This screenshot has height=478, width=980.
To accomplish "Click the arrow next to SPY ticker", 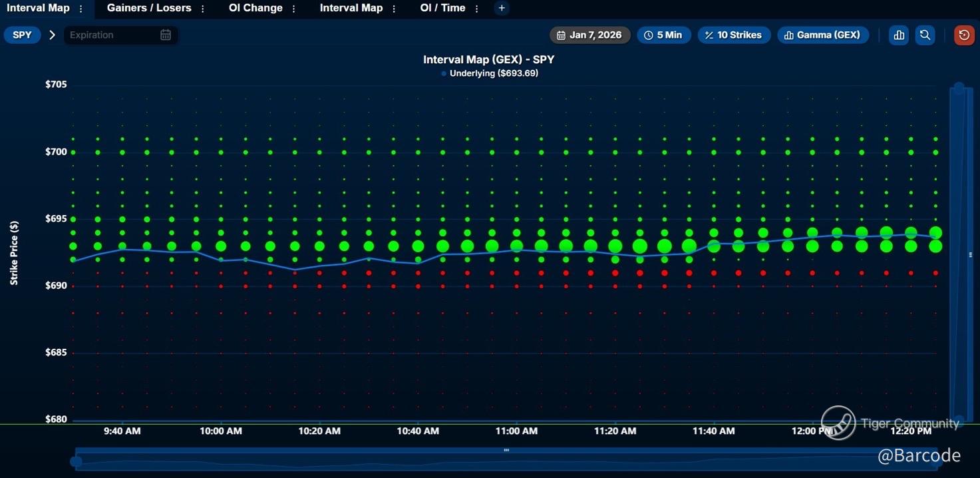I will pyautogui.click(x=52, y=35).
